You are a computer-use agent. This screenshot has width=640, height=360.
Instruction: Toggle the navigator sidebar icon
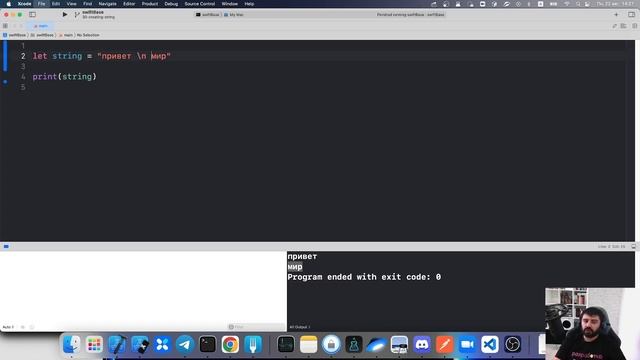click(32, 15)
